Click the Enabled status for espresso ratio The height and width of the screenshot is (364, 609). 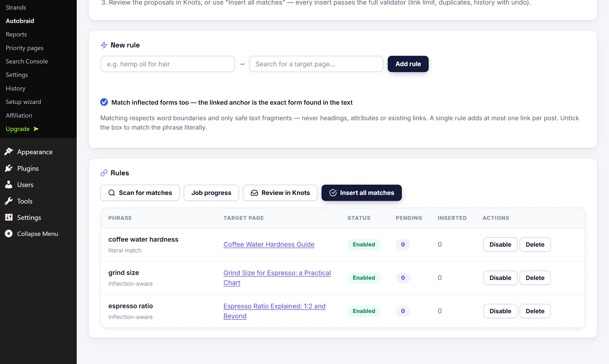coord(364,311)
